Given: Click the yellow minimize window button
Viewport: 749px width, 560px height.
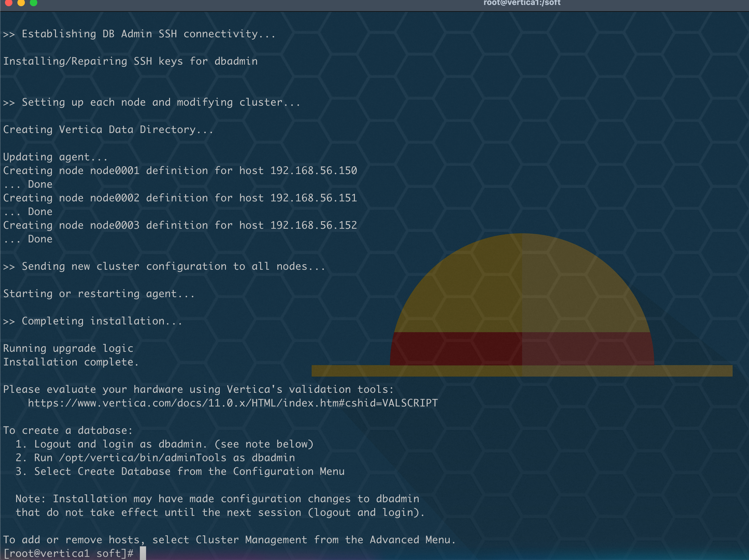Looking at the screenshot, I should point(21,3).
